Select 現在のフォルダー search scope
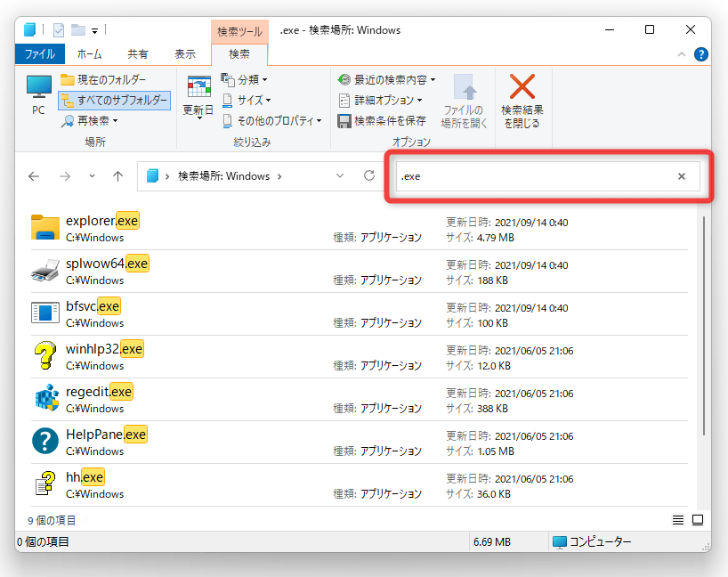 coord(103,80)
